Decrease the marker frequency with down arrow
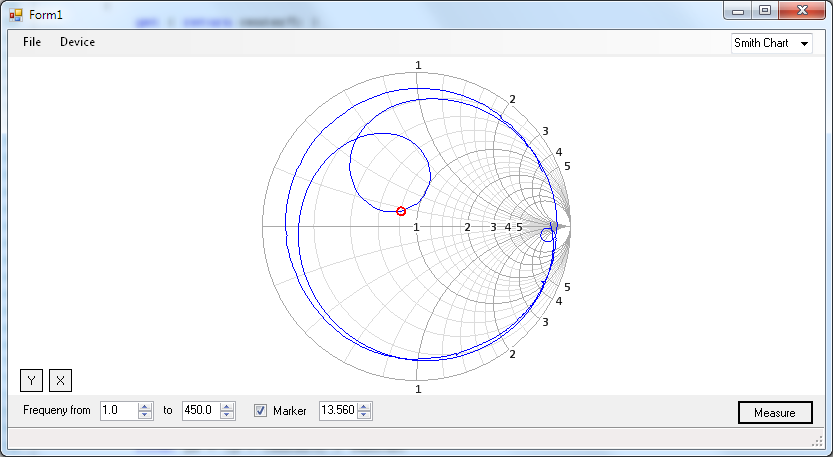833x457 pixels. (x=364, y=415)
